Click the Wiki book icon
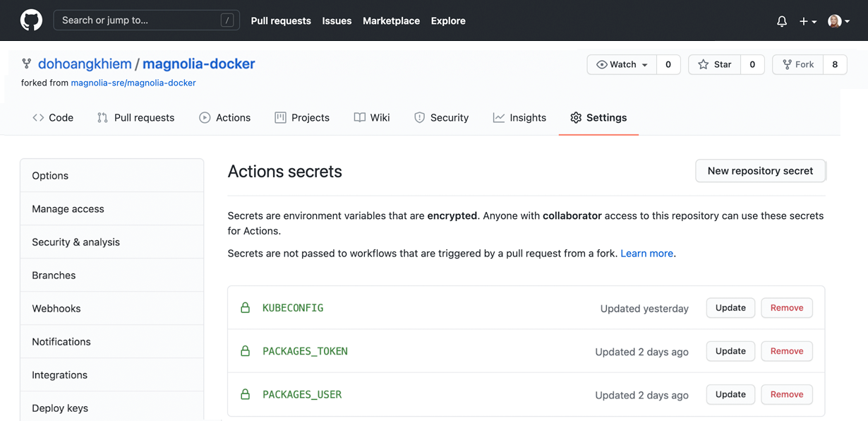The height and width of the screenshot is (421, 868). pos(359,117)
